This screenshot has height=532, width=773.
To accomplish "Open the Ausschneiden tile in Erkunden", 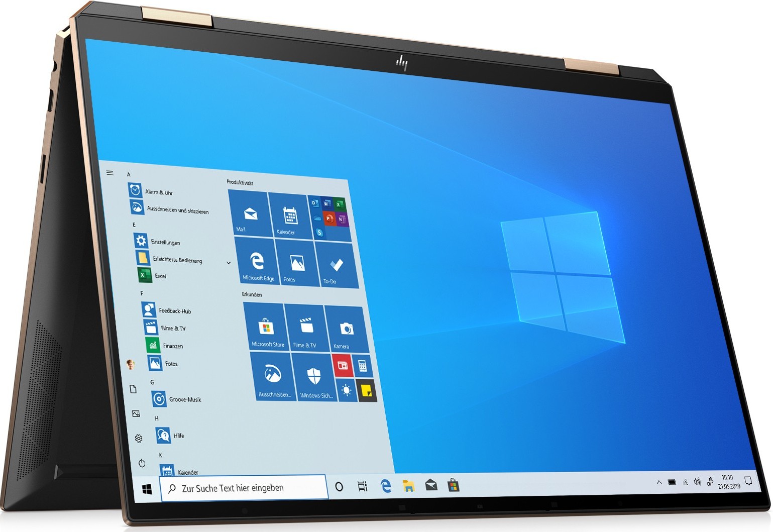I will point(273,375).
